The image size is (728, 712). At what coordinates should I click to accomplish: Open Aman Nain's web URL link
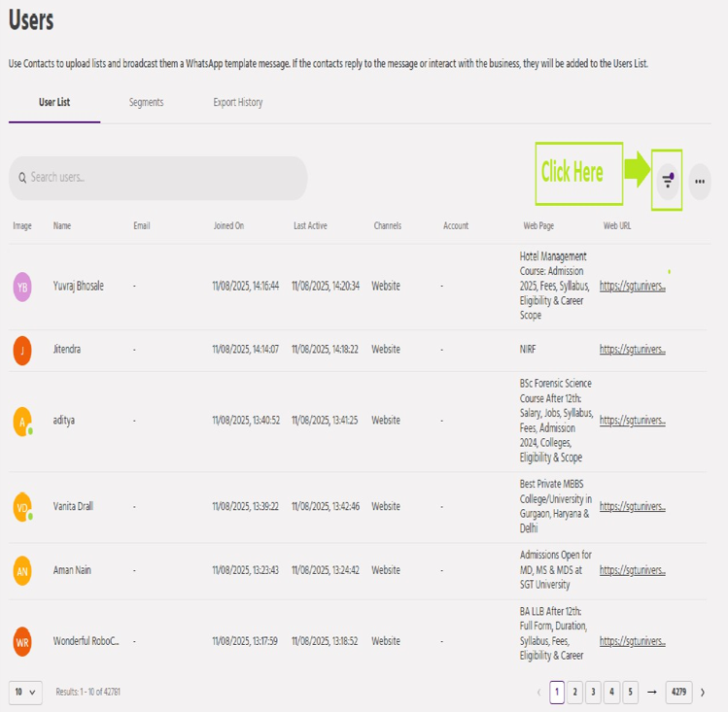(x=632, y=570)
